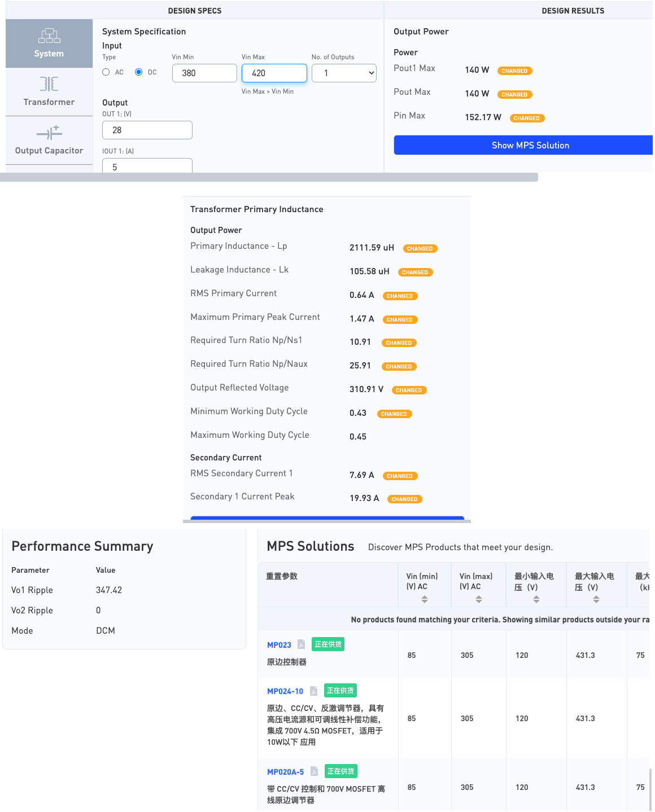Sort by Vin (max) column arrows
The height and width of the screenshot is (812, 655).
[x=478, y=599]
